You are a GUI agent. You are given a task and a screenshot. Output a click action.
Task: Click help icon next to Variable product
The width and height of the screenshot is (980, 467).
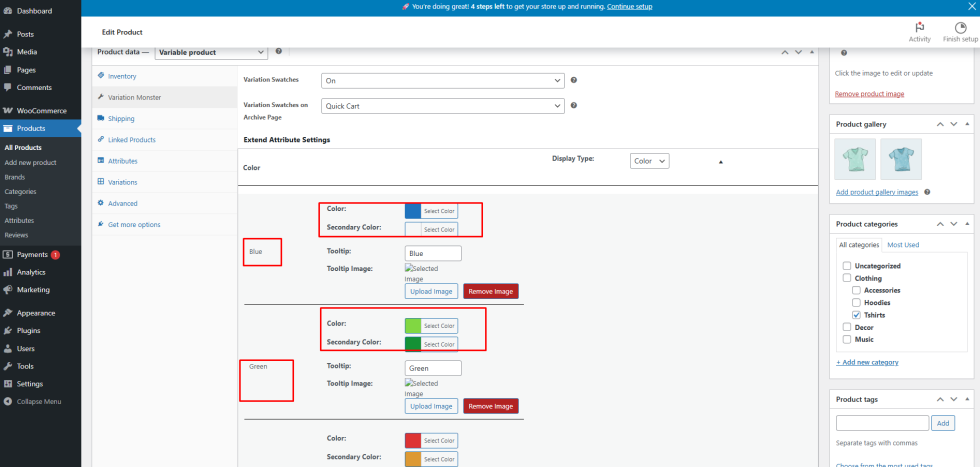tap(279, 51)
